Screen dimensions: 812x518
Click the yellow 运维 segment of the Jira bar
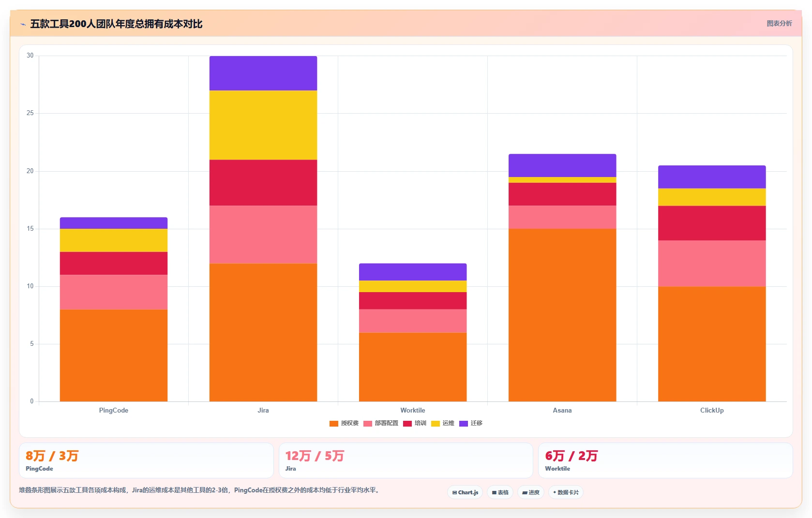click(263, 125)
